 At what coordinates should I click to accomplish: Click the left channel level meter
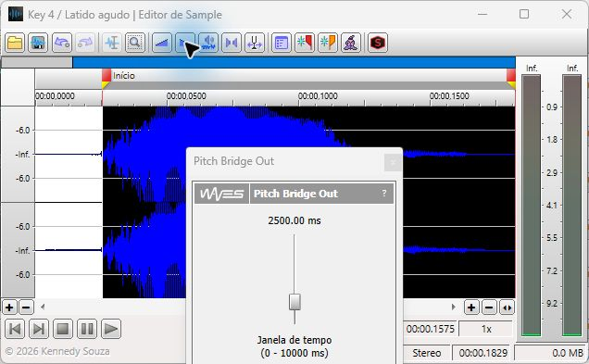(532, 205)
